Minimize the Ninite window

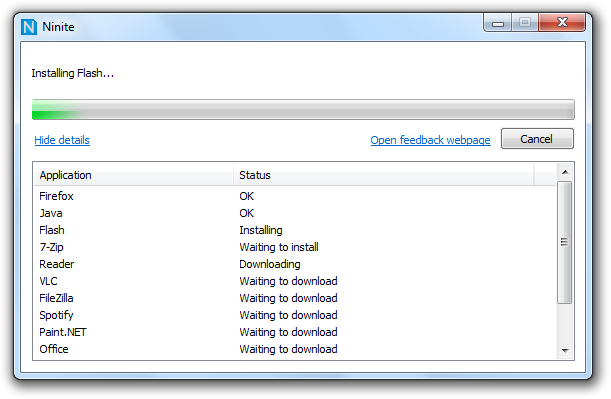[498, 23]
